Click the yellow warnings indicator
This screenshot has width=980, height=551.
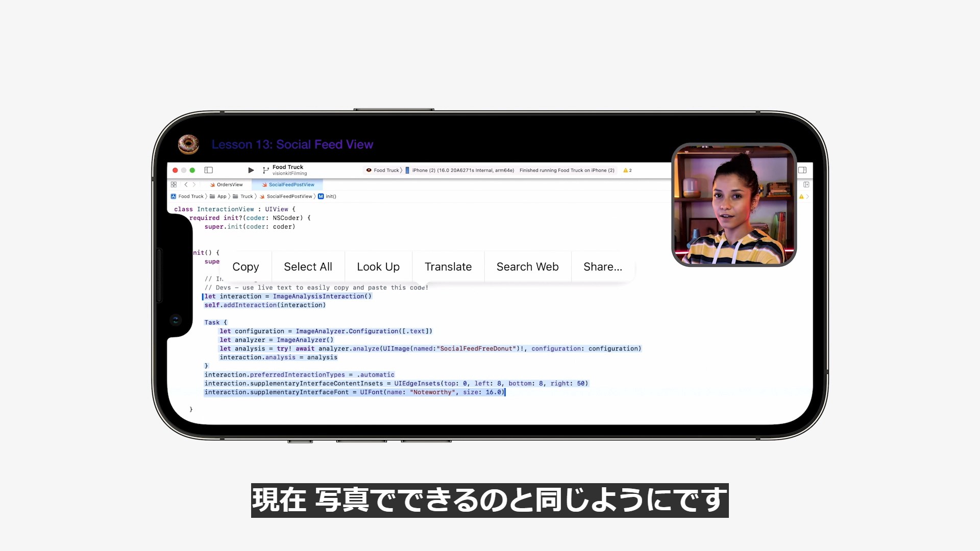pyautogui.click(x=627, y=170)
